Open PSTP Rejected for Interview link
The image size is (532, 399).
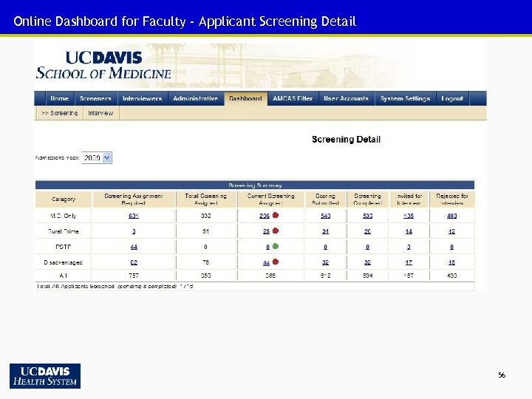tap(452, 247)
